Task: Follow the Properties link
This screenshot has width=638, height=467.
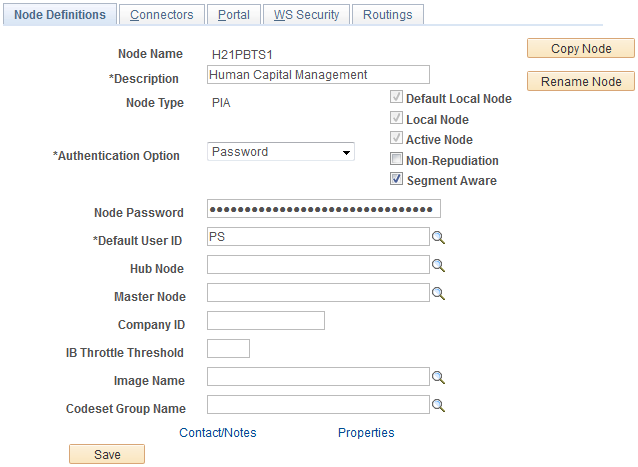Action: [x=366, y=433]
